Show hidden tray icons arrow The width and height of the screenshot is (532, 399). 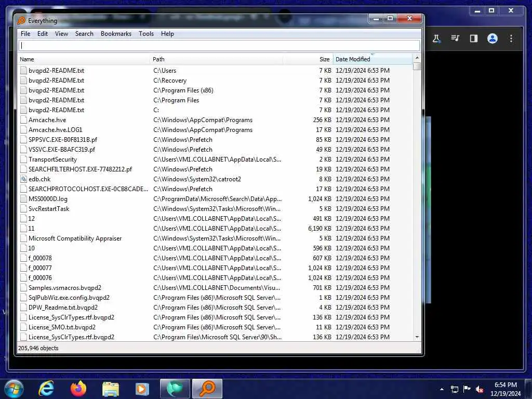coord(442,389)
